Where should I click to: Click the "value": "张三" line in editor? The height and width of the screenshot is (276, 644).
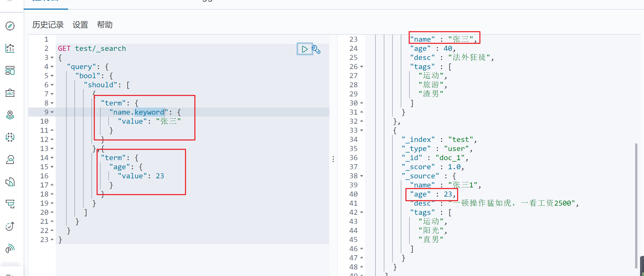tap(149, 121)
